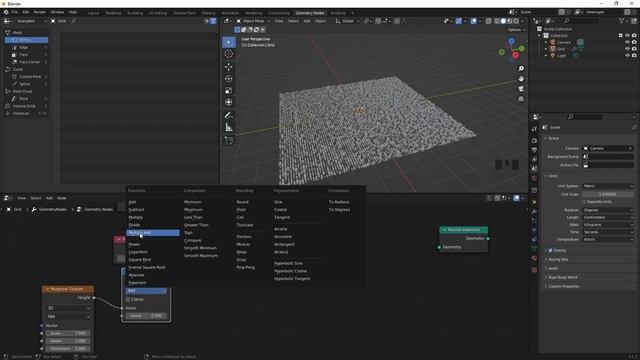Image resolution: width=640 pixels, height=360 pixels.
Task: Enable the Separate Units checkbox
Action: pos(584,202)
